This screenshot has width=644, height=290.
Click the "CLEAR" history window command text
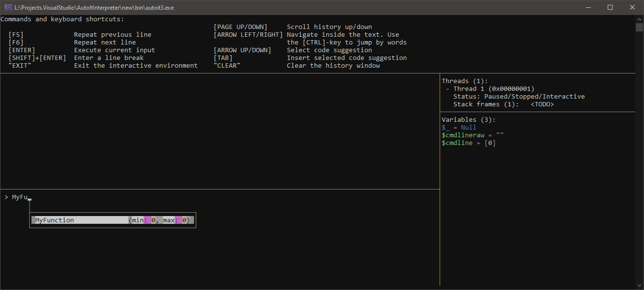227,66
